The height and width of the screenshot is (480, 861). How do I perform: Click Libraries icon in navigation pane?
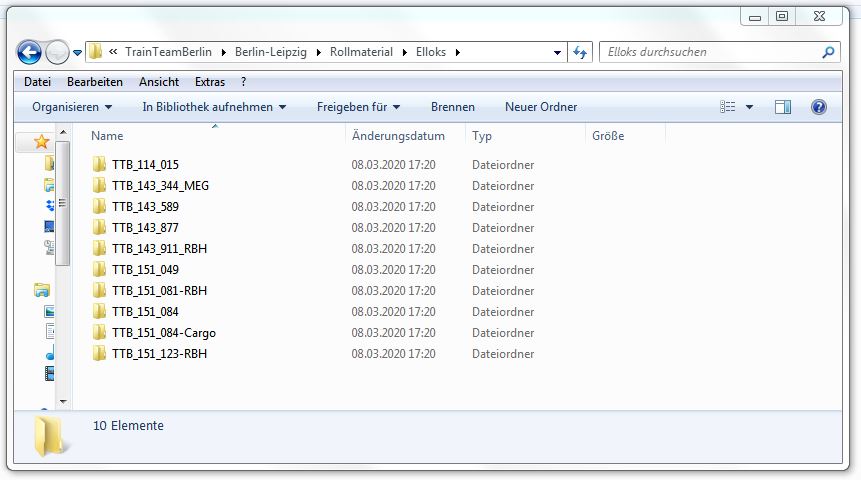[42, 289]
